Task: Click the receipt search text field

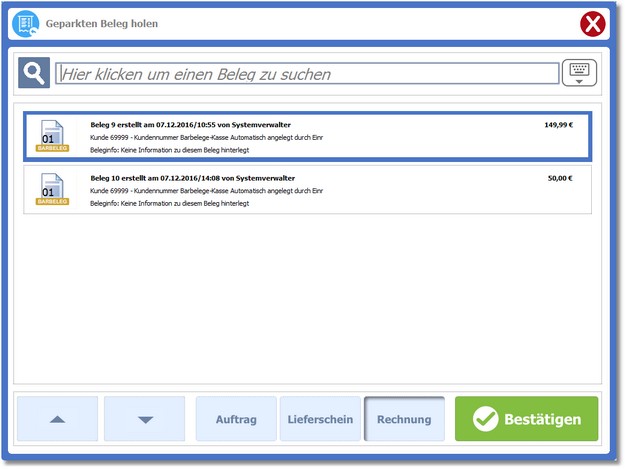Action: (x=308, y=74)
